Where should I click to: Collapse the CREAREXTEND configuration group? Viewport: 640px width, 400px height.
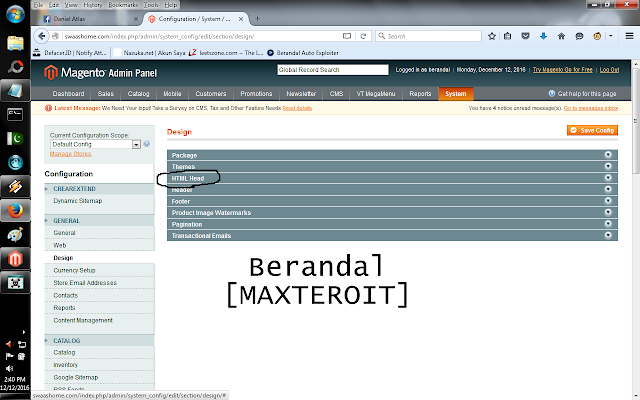(x=99, y=189)
